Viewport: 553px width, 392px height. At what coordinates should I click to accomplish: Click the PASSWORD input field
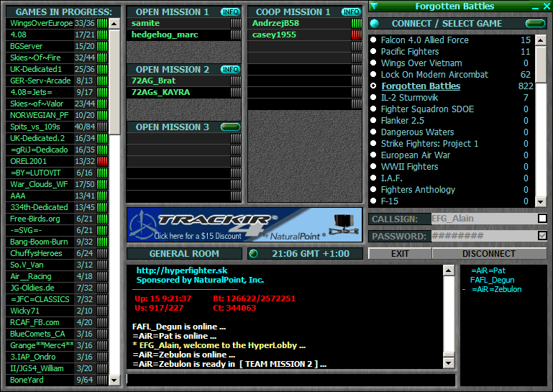485,236
